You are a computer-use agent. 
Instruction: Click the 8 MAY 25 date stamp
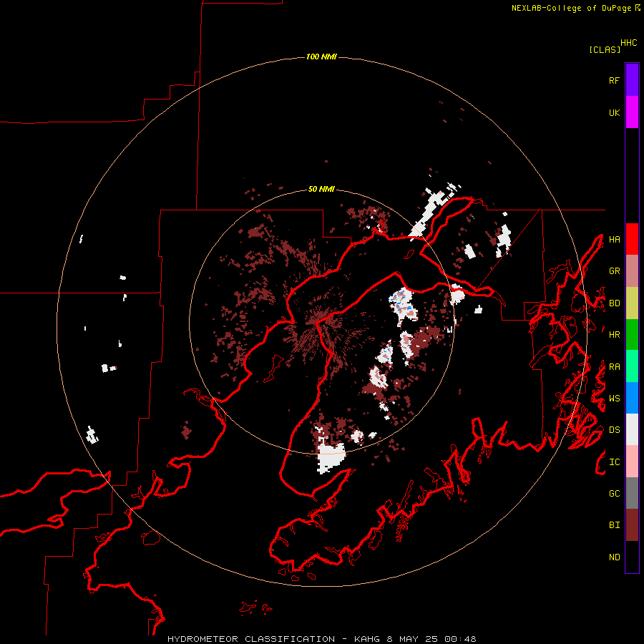tap(412, 639)
